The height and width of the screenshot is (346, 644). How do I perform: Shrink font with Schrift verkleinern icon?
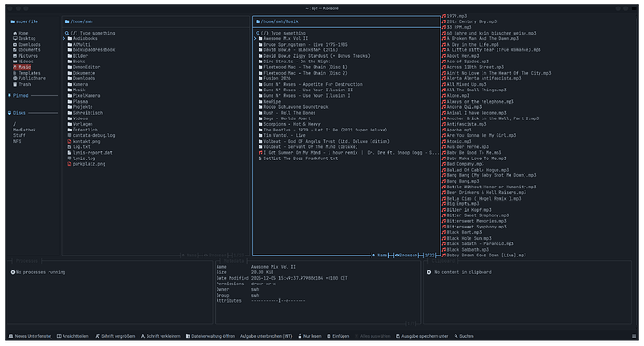click(x=143, y=336)
